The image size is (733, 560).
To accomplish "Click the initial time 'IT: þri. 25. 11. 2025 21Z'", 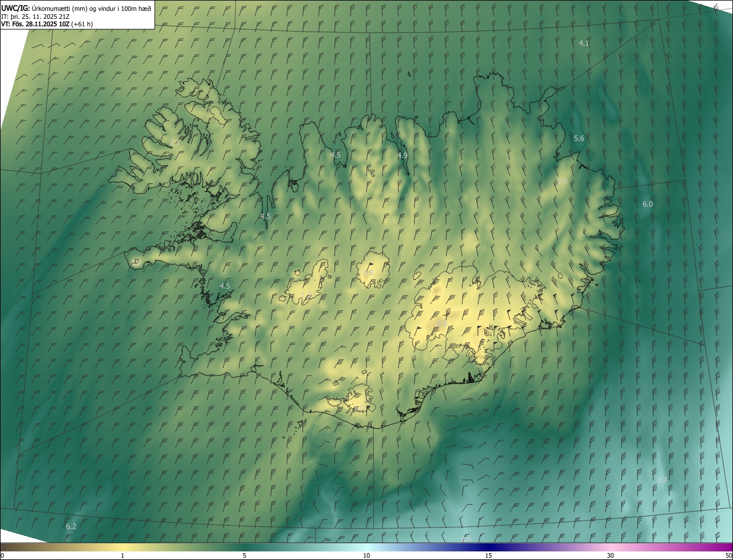I will point(36,16).
